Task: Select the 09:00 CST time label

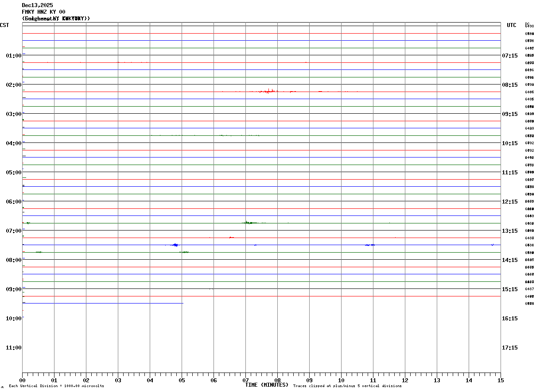Action: (14, 289)
